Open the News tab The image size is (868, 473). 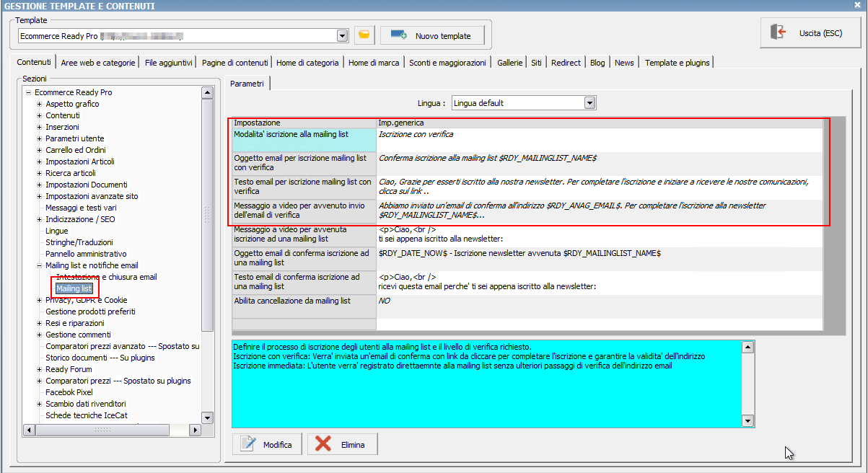tap(624, 63)
